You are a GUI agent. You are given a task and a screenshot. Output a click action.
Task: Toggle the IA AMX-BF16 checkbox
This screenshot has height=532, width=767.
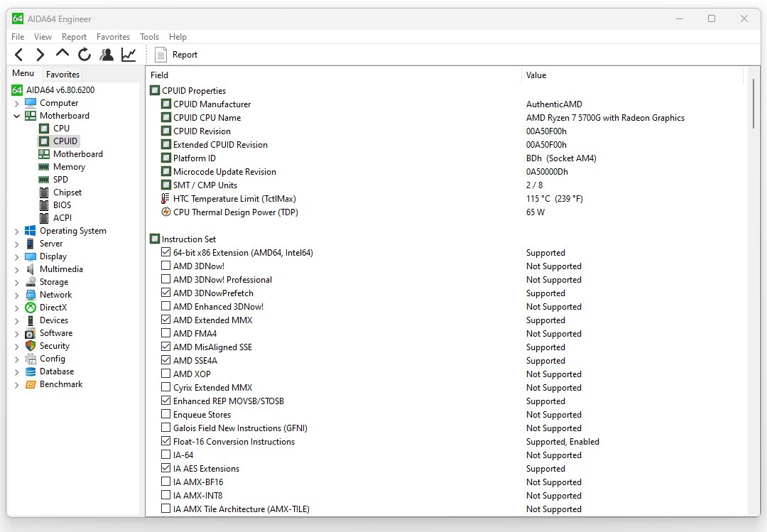coord(165,482)
